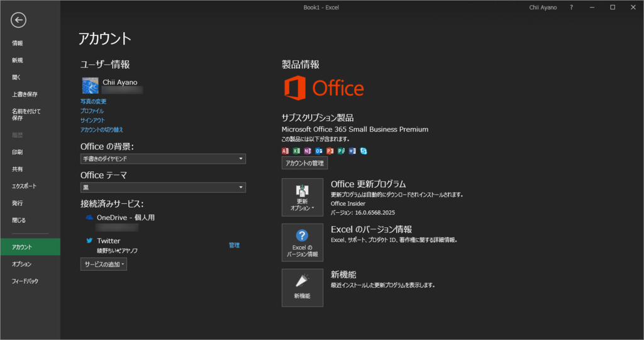
Task: Go back using the circular arrow button
Action: [18, 20]
